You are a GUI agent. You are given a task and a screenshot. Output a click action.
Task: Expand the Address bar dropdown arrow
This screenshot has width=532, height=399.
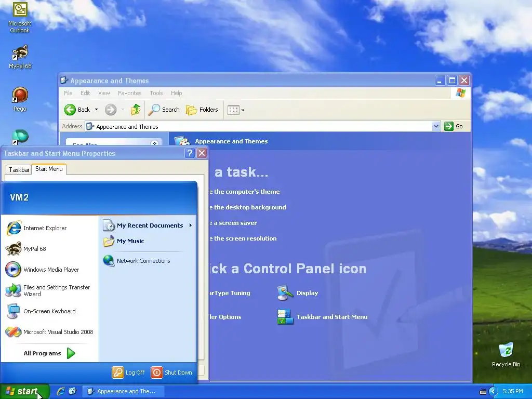pos(436,127)
